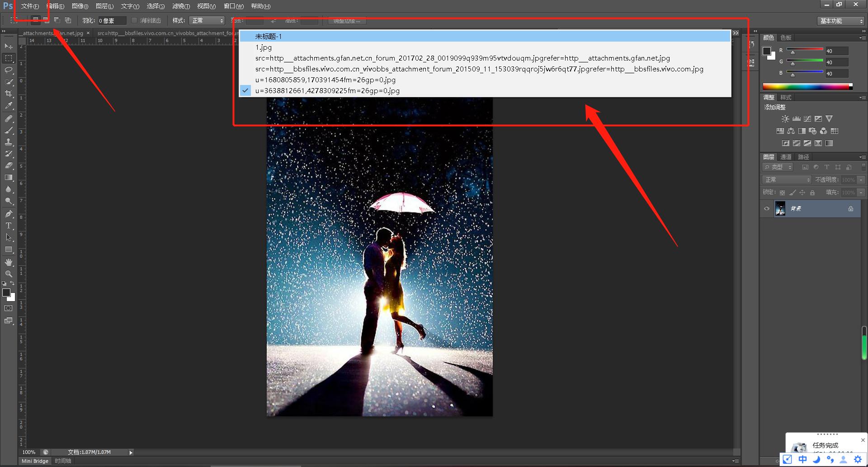Select the Brush tool
Viewport: 868px width, 467px height.
pyautogui.click(x=9, y=130)
